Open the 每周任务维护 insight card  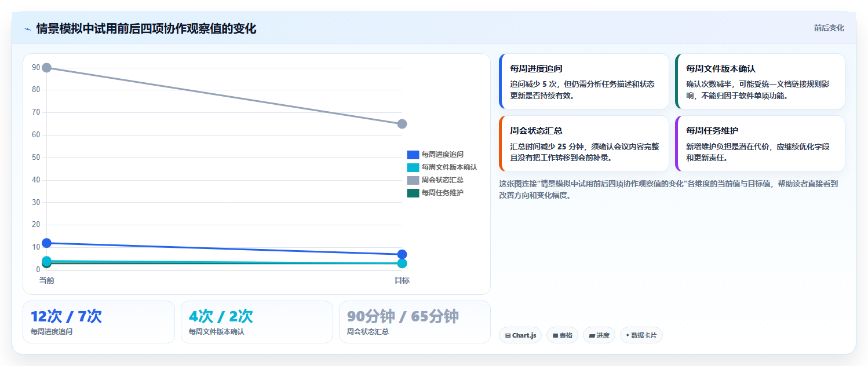(760, 144)
